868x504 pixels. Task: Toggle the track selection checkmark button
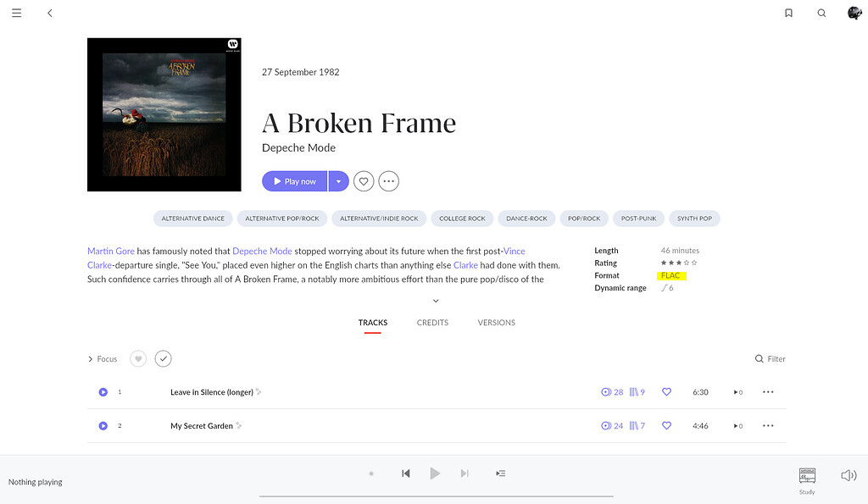click(x=164, y=359)
